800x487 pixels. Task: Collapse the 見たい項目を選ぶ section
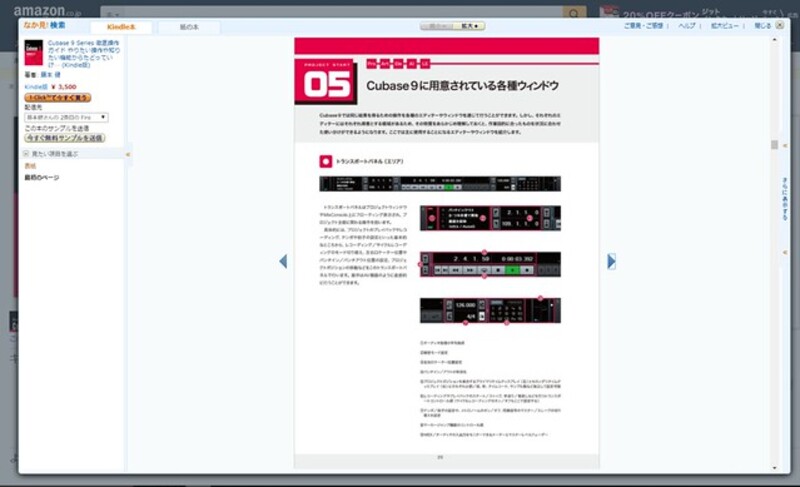[26, 153]
